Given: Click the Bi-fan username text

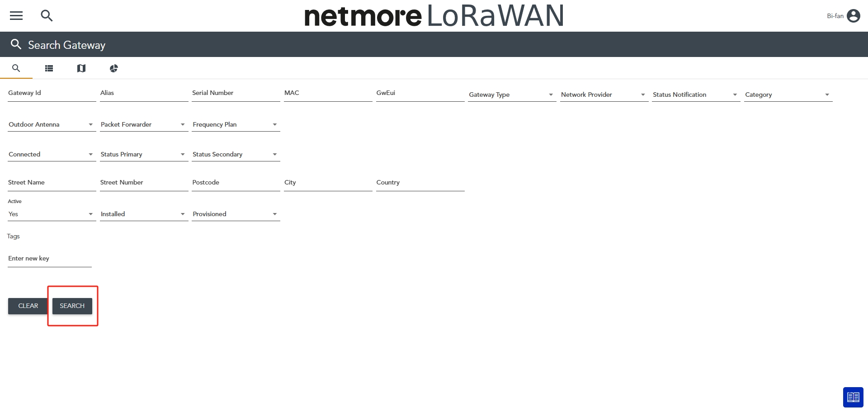Looking at the screenshot, I should [835, 16].
